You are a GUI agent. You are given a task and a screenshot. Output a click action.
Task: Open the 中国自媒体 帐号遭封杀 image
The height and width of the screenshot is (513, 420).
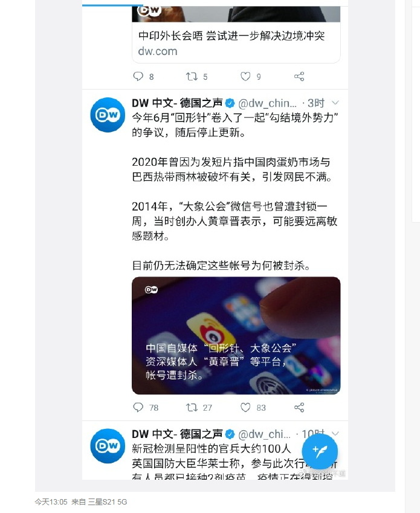[x=236, y=336]
